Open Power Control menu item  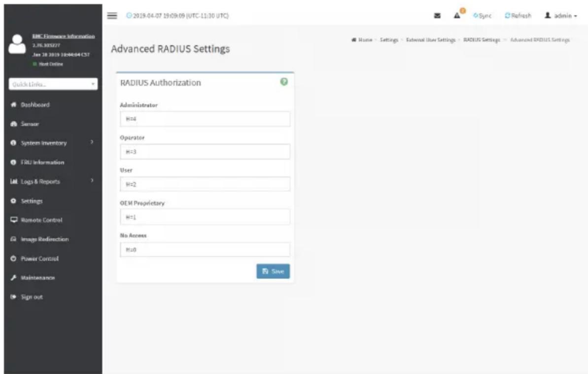coord(39,259)
